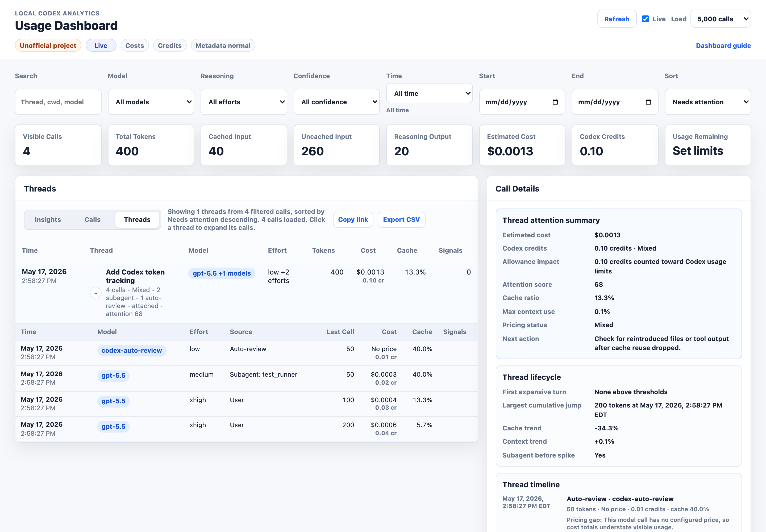Click the Usage Remaining Set limits card
Image resolution: width=766 pixels, height=532 pixels.
point(708,145)
